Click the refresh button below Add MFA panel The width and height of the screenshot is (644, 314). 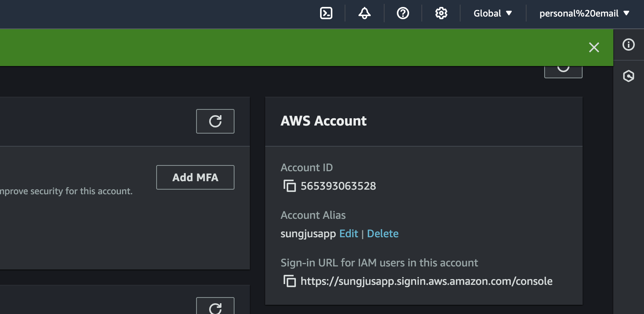click(215, 307)
